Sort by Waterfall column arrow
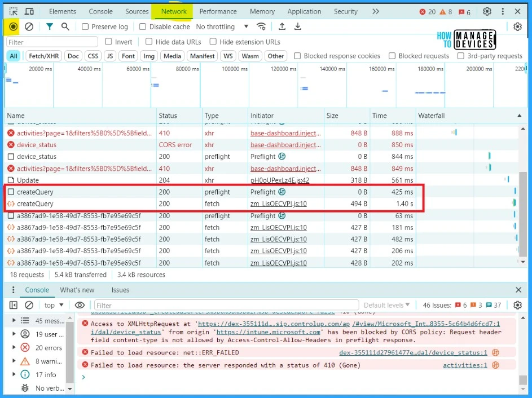Screen dimensions: 532x398 [x=519, y=116]
